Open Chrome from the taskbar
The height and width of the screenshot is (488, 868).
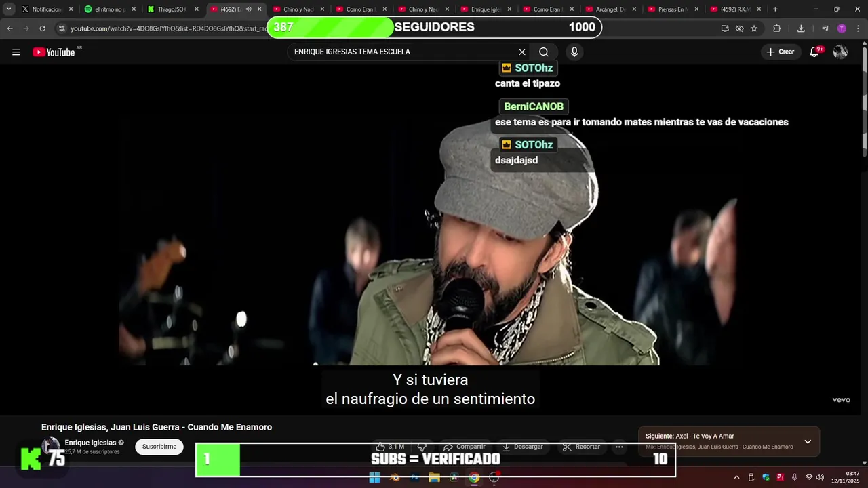point(475,478)
